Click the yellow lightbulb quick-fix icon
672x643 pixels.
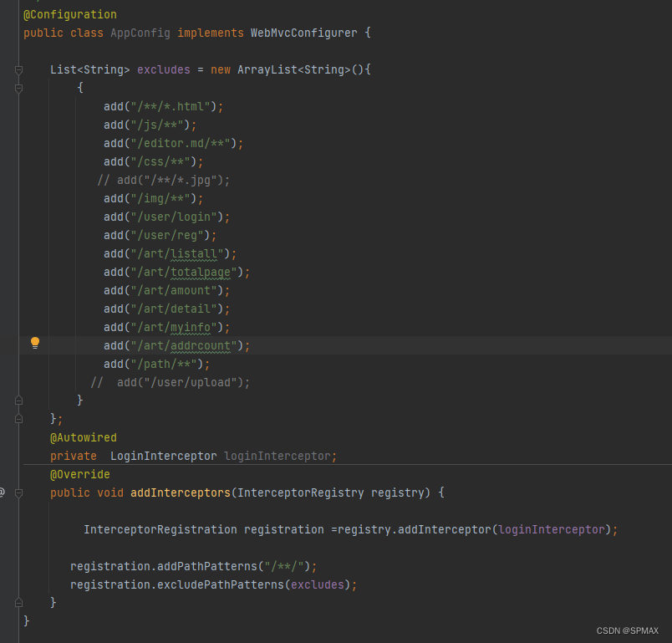35,343
